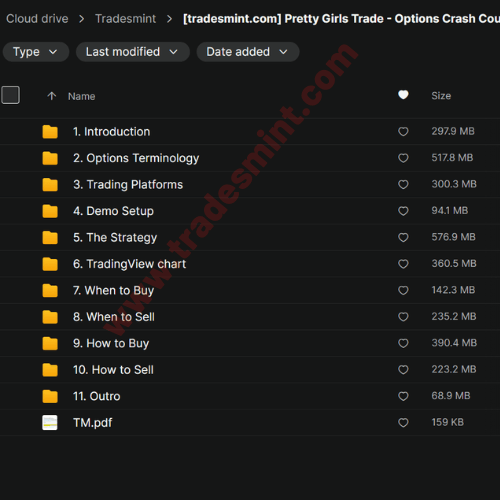500x500 pixels.
Task: Click the folder icon for 4. Demo Setup
Action: pos(50,211)
